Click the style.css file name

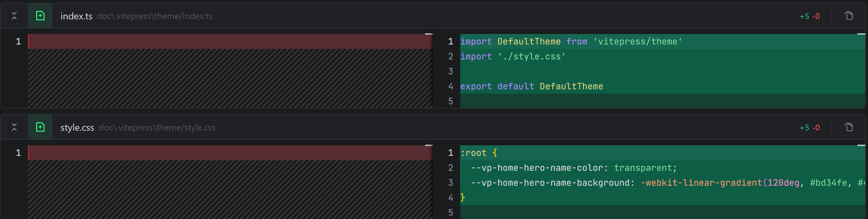point(77,128)
